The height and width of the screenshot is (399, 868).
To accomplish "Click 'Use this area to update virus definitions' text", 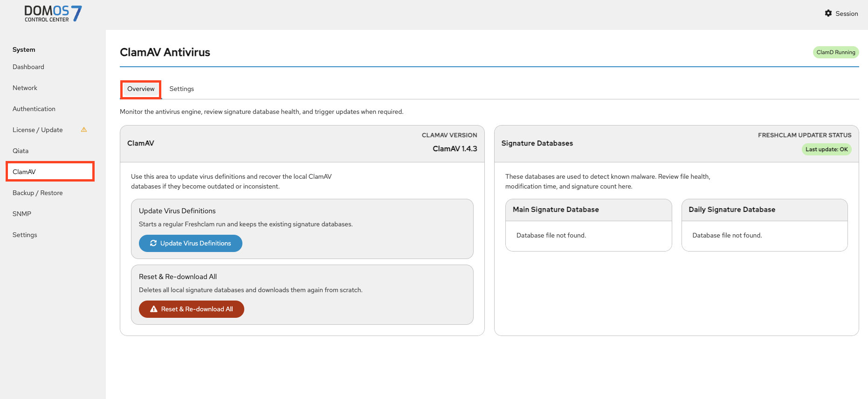I will coord(231,182).
